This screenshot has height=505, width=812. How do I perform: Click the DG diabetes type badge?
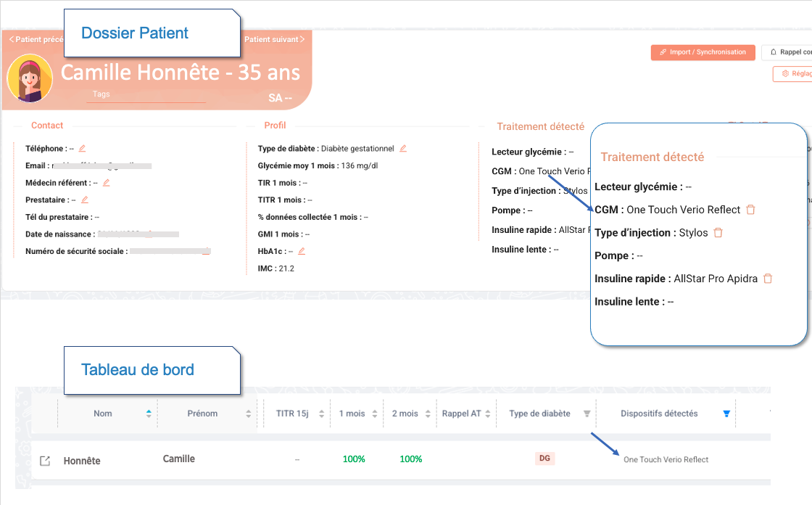pyautogui.click(x=544, y=459)
